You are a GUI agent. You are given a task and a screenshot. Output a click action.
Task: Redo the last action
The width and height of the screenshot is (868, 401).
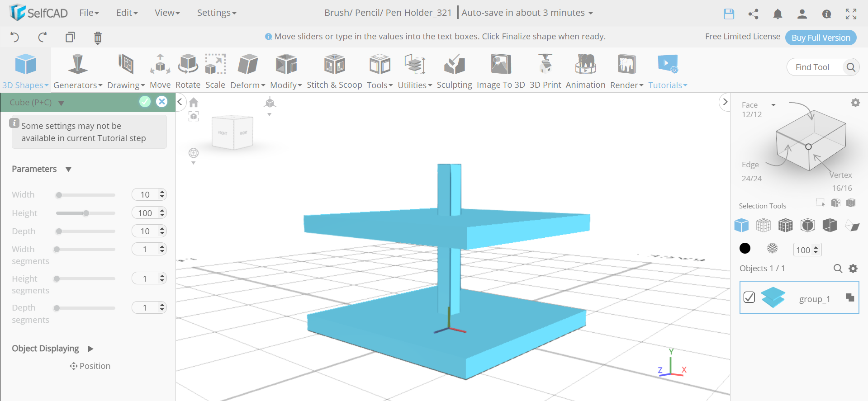(x=43, y=37)
